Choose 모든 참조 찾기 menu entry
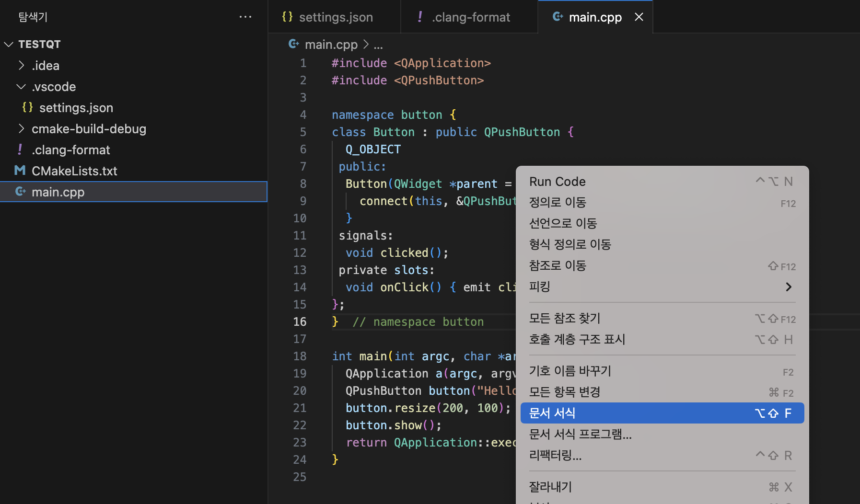The height and width of the screenshot is (504, 860). pos(662,319)
